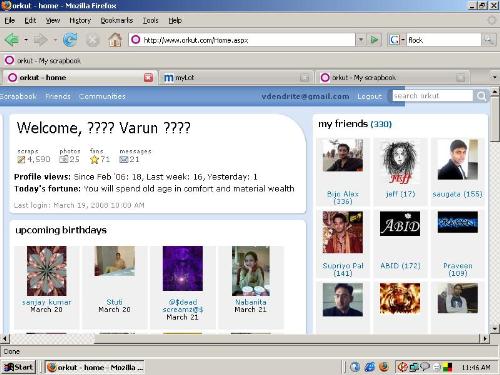The height and width of the screenshot is (375, 500).
Task: Switch to the orkut - My scrapbook tab
Action: pos(392,78)
